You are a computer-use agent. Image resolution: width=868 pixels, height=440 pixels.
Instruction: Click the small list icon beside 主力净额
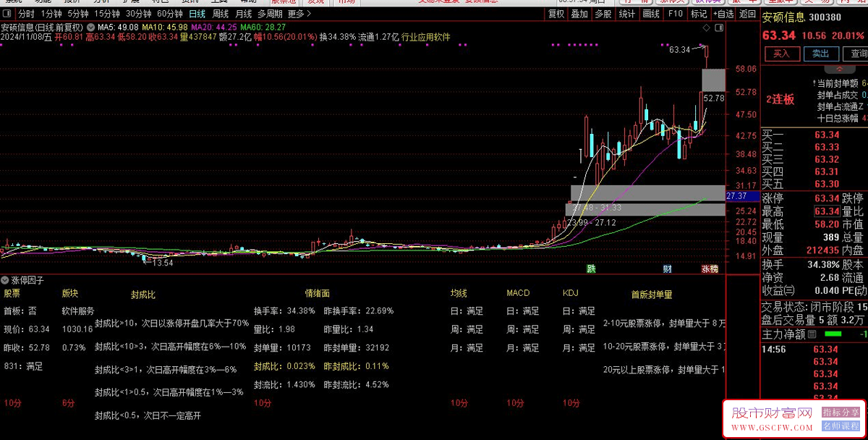[x=812, y=334]
